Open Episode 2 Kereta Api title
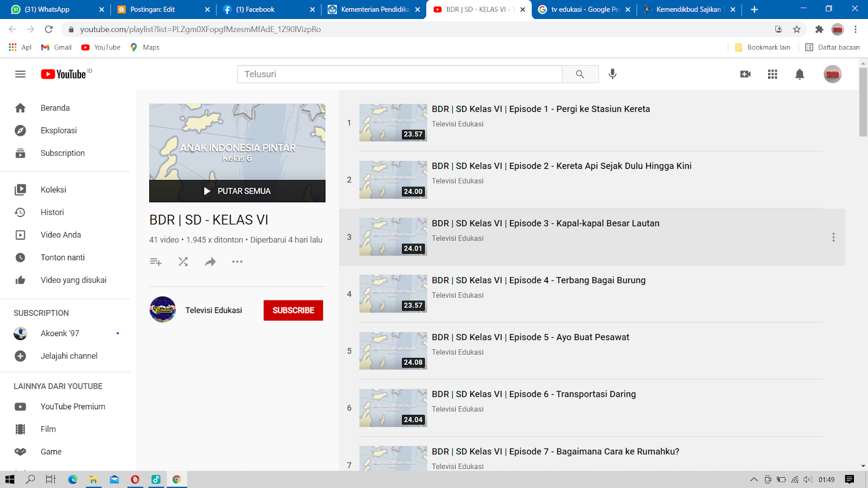This screenshot has width=868, height=488. (561, 166)
